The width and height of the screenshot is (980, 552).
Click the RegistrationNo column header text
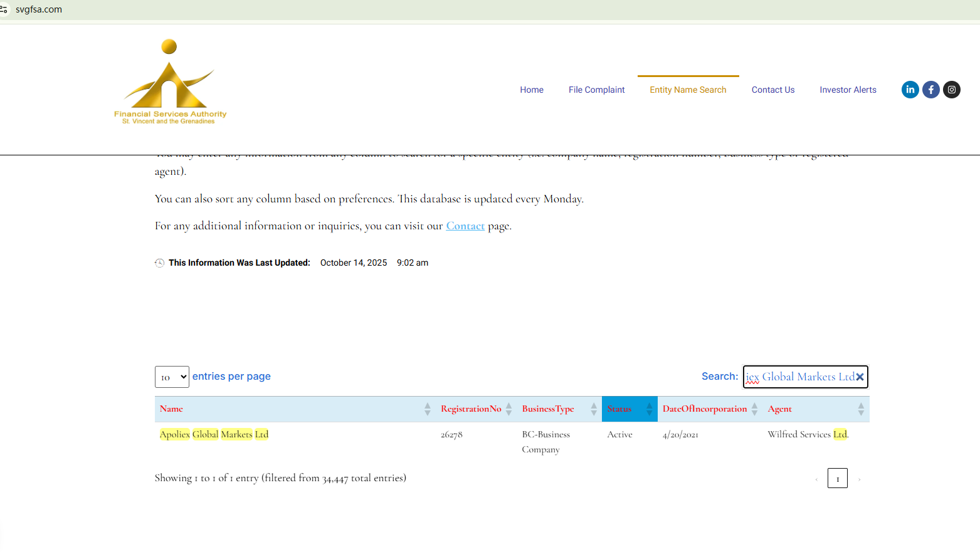(471, 409)
